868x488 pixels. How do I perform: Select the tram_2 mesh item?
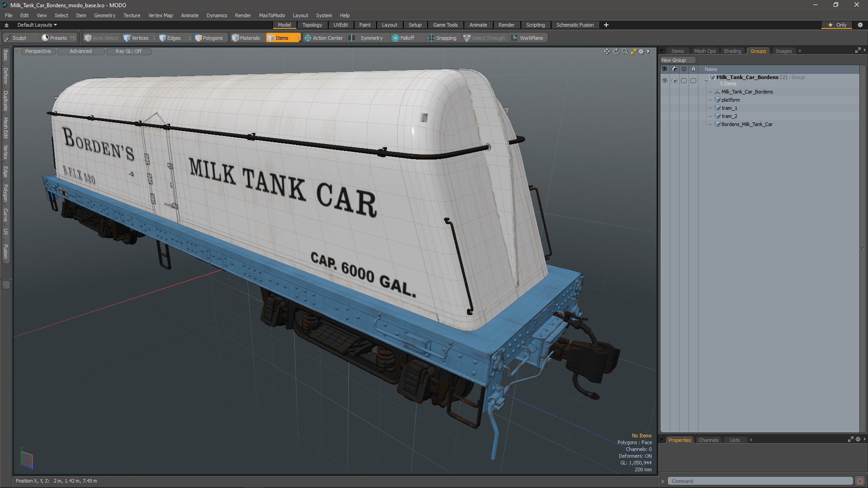pos(729,116)
